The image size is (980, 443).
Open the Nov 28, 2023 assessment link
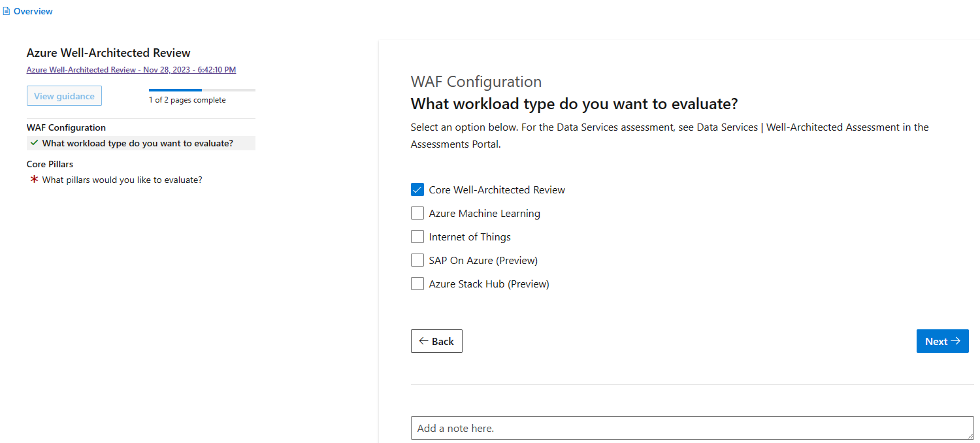[131, 70]
